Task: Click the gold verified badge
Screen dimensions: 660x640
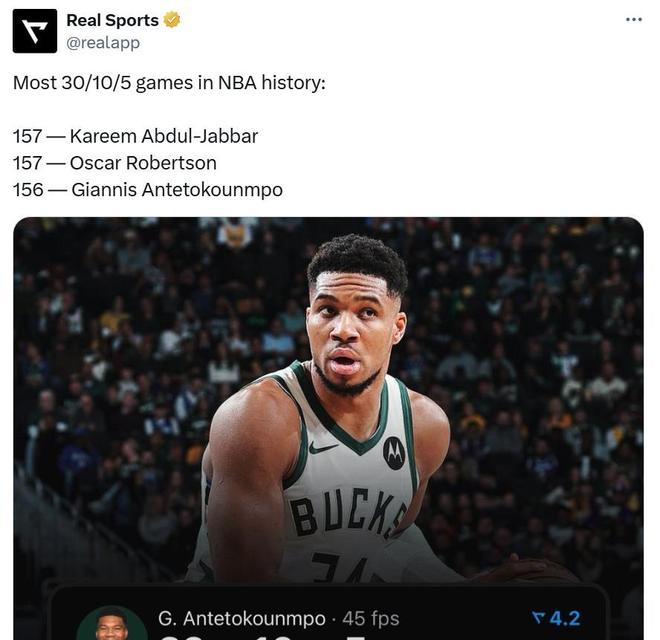Action: [172, 20]
